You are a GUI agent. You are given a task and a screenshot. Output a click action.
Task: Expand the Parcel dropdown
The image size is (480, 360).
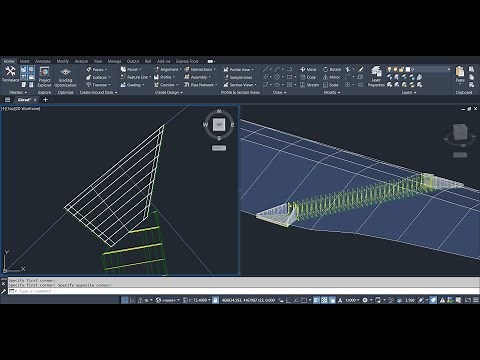tap(131, 69)
